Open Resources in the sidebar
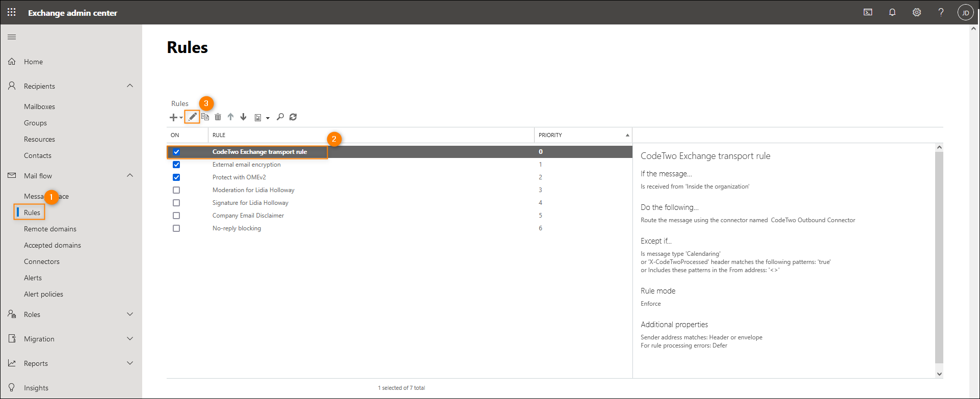Image resolution: width=980 pixels, height=399 pixels. (39, 139)
